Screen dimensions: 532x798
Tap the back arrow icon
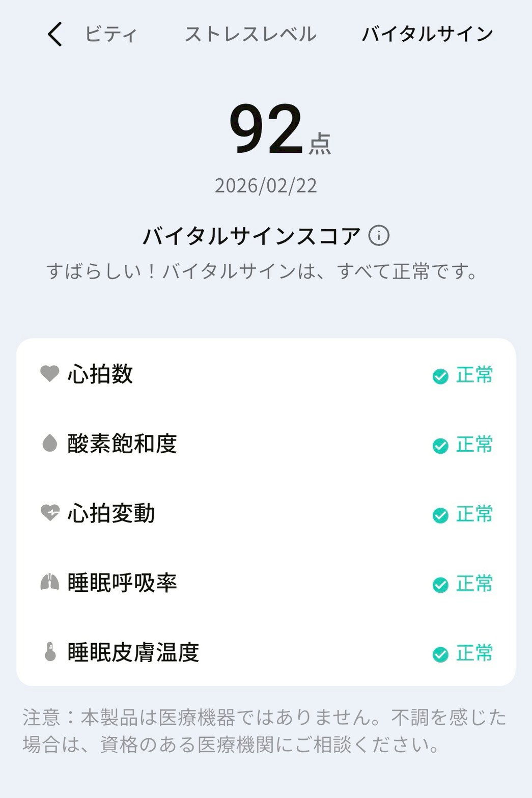tap(55, 34)
